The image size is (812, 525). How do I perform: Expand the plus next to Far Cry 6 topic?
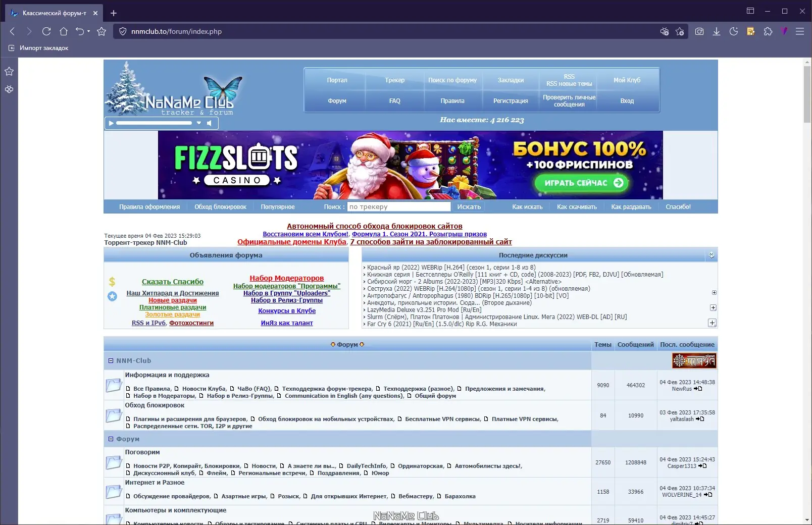click(x=714, y=322)
